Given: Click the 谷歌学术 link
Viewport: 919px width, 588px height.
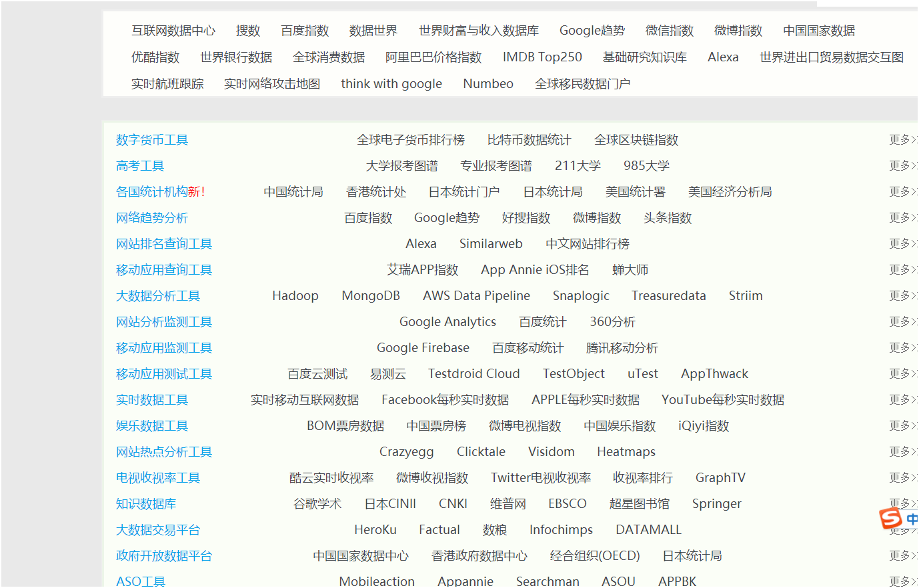Looking at the screenshot, I should point(317,503).
